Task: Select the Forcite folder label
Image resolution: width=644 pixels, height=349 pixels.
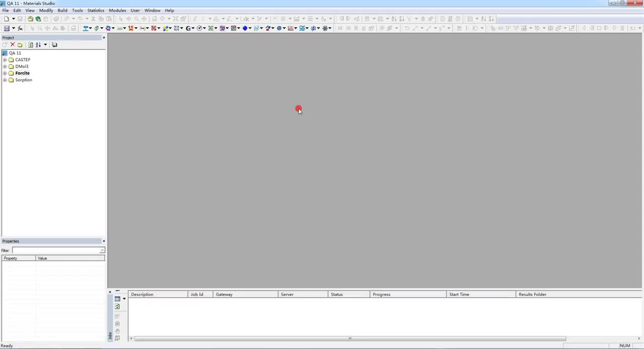Action: click(22, 73)
